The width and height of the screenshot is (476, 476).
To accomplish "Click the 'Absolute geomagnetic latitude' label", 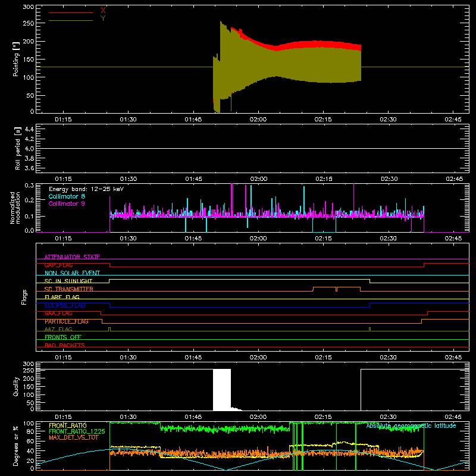I will (411, 425).
